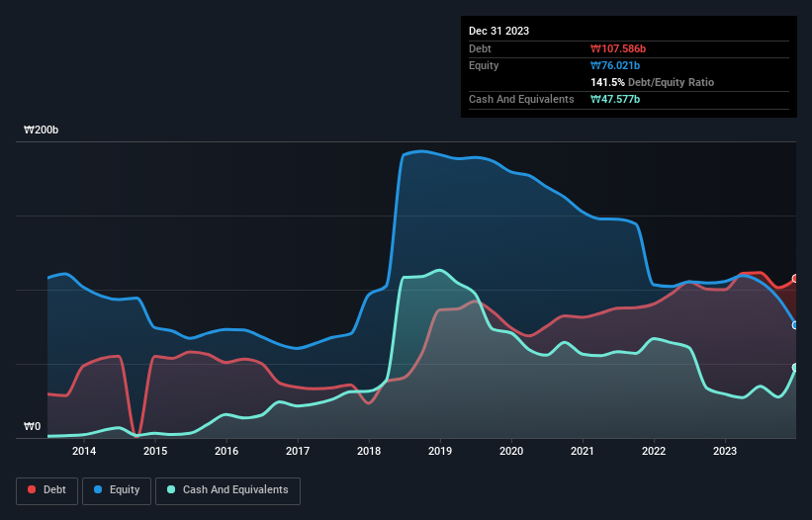Image resolution: width=812 pixels, height=520 pixels.
Task: Click the 2023 axis label
Action: (x=725, y=451)
